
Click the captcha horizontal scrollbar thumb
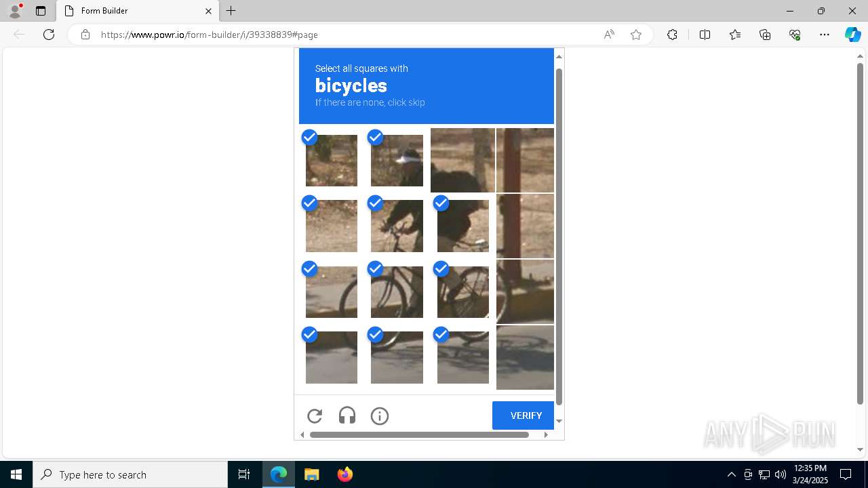tap(419, 434)
